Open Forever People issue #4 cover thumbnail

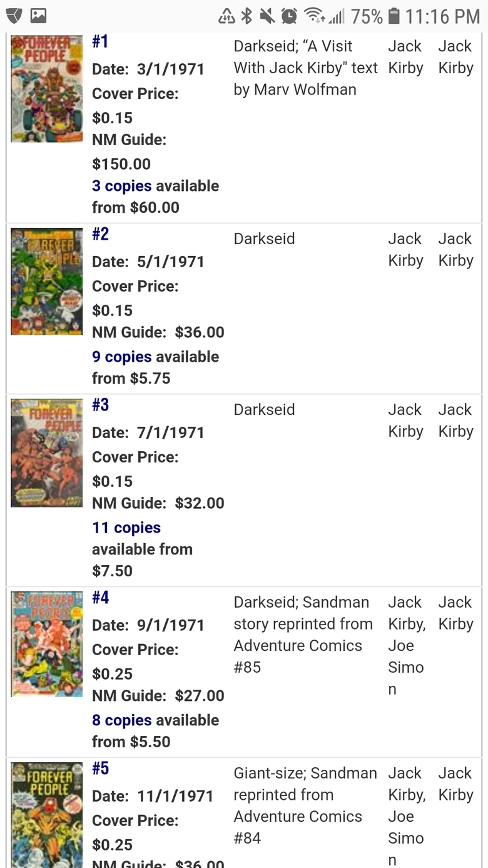tap(47, 644)
